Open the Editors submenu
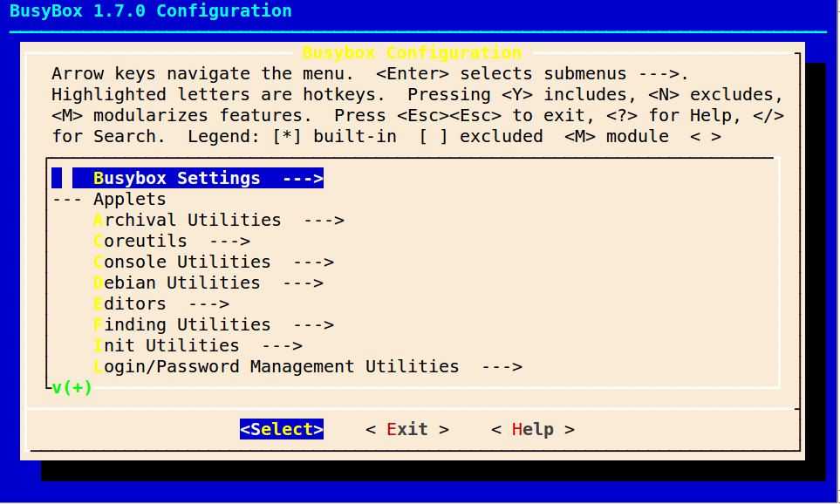 pyautogui.click(x=160, y=303)
